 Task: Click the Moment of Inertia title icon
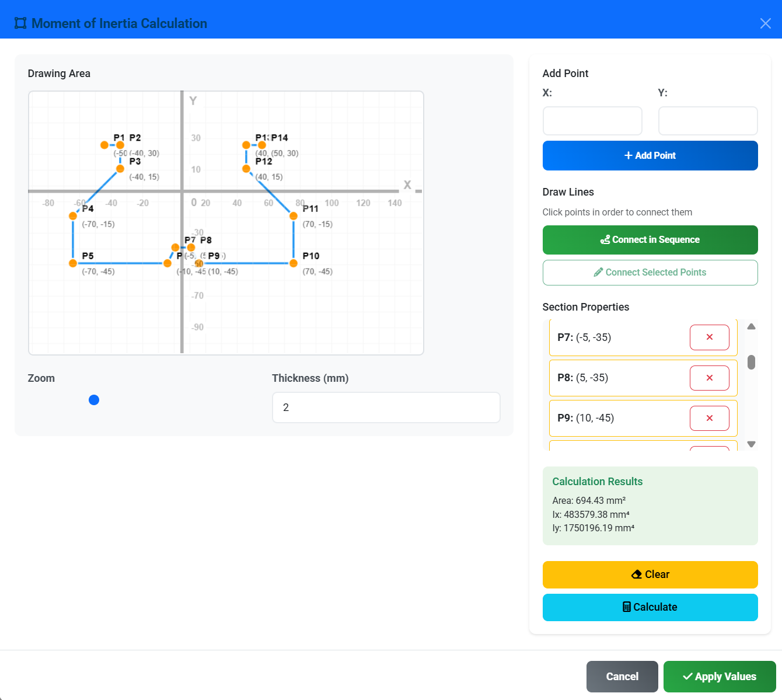(20, 23)
